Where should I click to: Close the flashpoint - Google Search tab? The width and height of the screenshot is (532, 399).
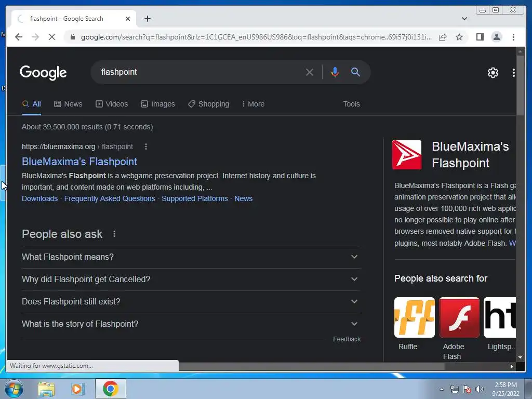pos(128,19)
